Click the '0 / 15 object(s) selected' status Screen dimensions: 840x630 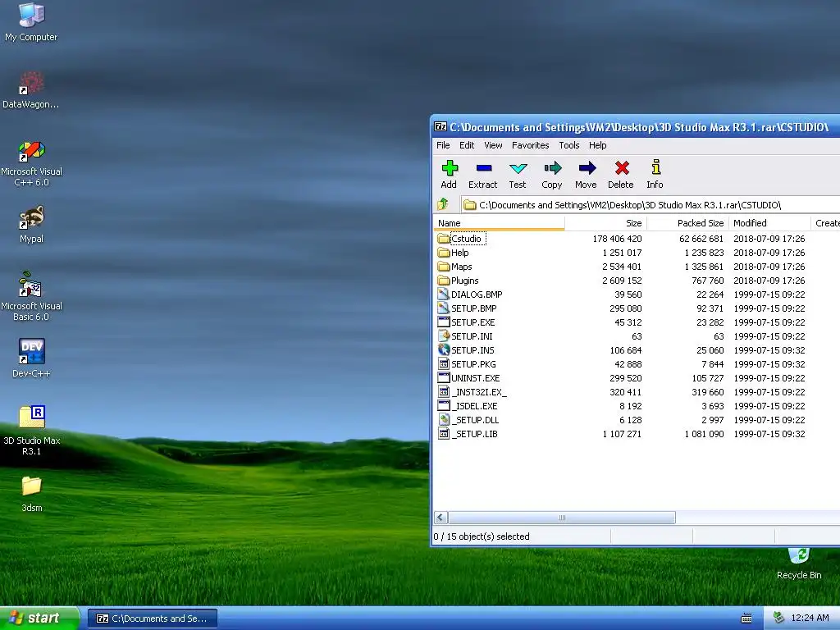[x=481, y=536]
